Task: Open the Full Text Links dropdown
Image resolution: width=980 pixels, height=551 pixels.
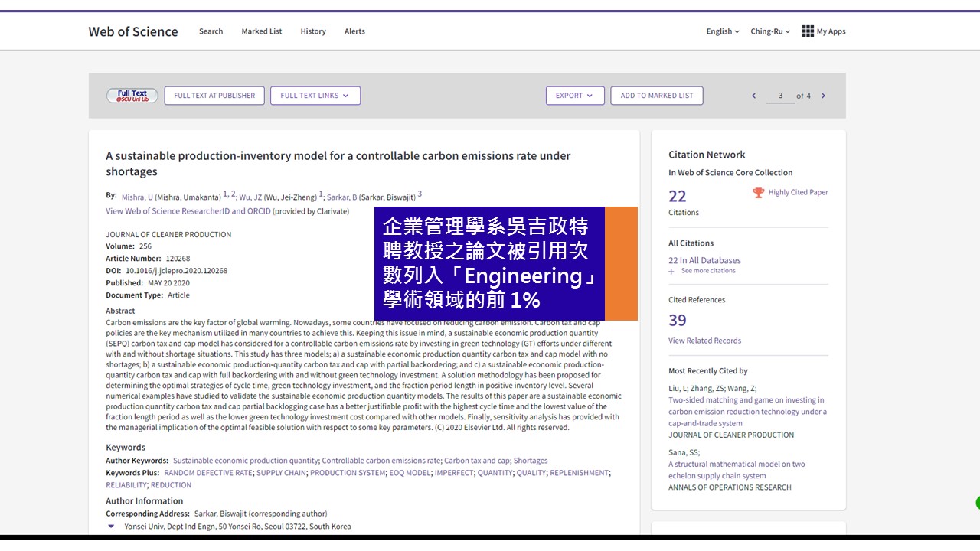Action: click(315, 96)
